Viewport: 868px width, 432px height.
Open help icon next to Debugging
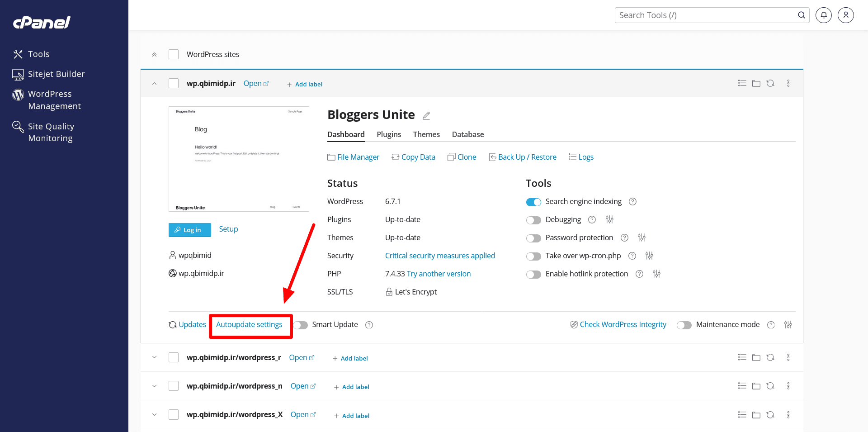592,220
